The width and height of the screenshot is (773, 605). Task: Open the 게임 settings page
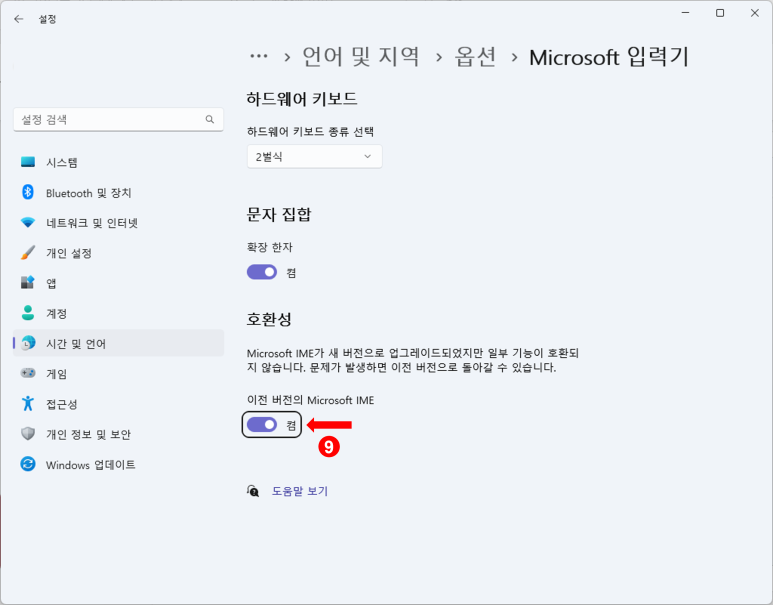(118, 374)
